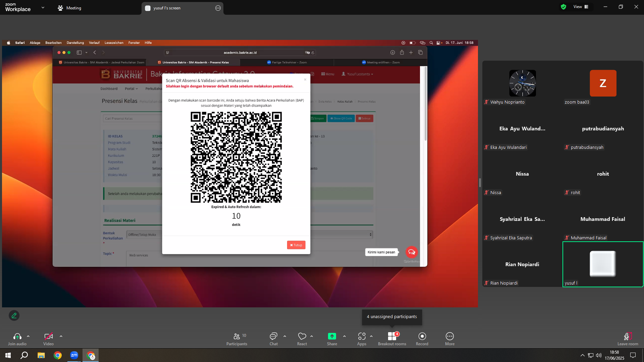
Task: Expand the audio options arrow beside Join audio
Action: coord(28,336)
